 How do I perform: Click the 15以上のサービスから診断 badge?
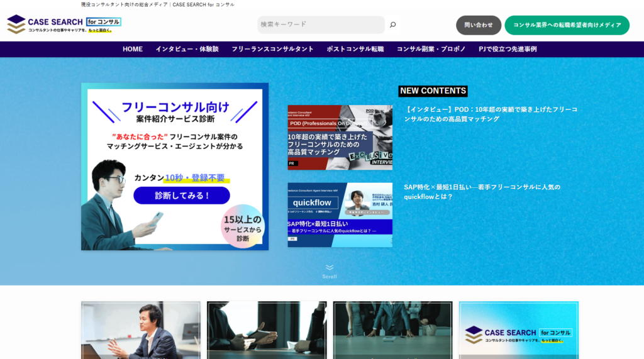point(242,227)
